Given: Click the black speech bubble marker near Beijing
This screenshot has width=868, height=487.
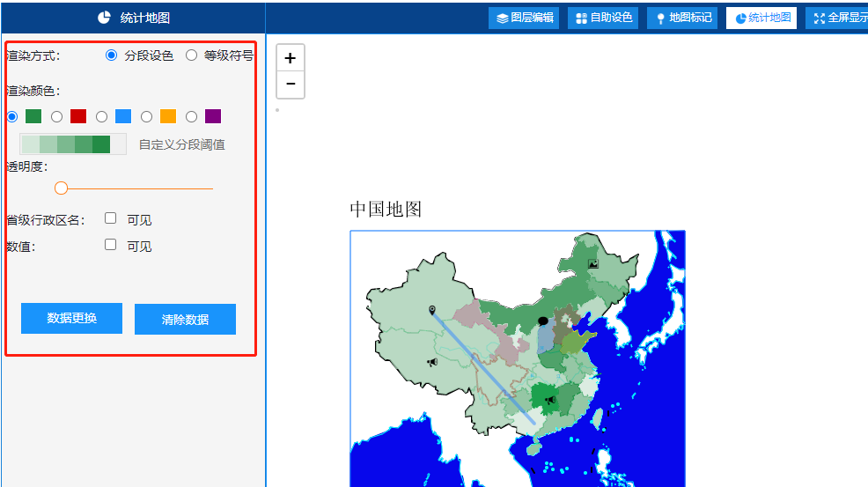Looking at the screenshot, I should (x=543, y=321).
